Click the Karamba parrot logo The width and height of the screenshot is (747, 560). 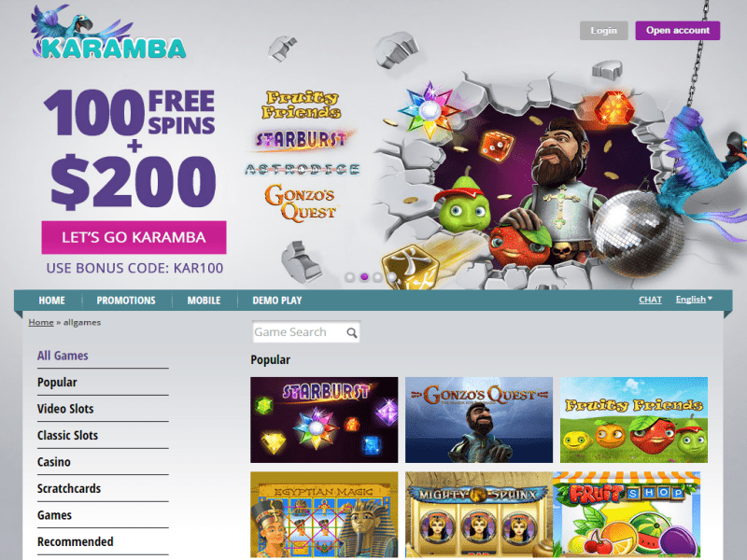[108, 34]
